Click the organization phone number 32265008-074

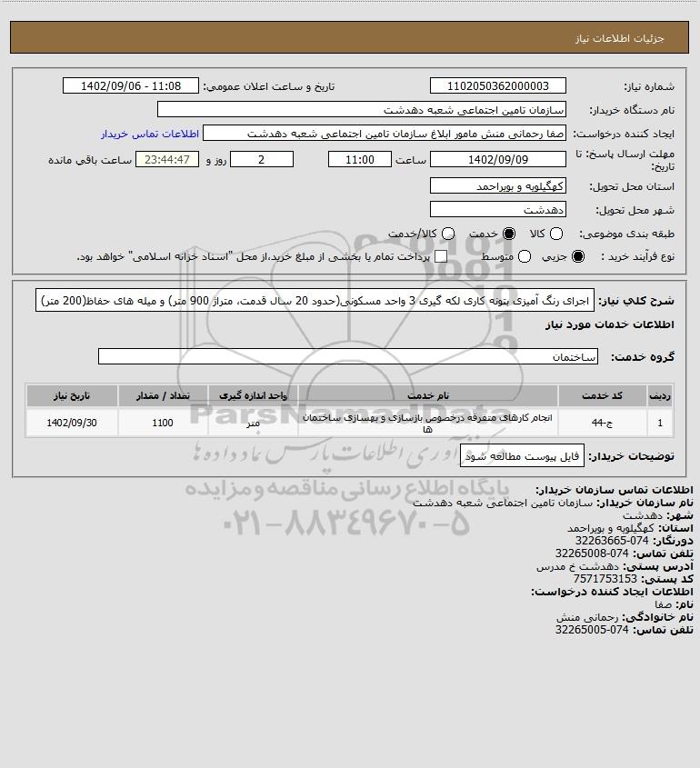tap(592, 554)
